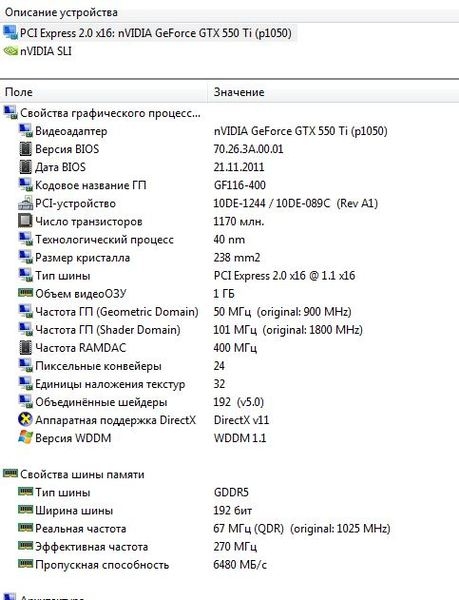Click the Частота ГП (Geometric Domain) icon
The width and height of the screenshot is (459, 600).
26,311
